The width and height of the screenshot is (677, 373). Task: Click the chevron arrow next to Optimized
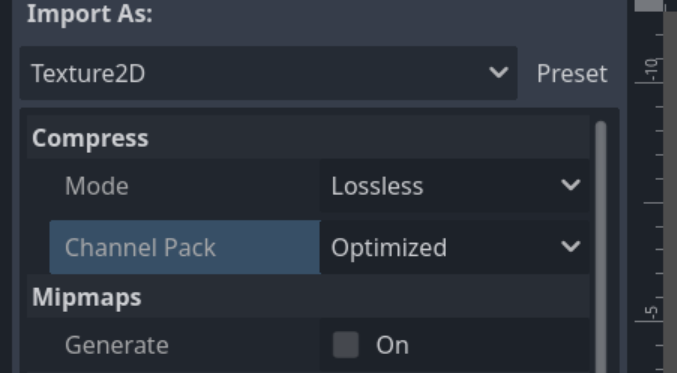pos(570,247)
